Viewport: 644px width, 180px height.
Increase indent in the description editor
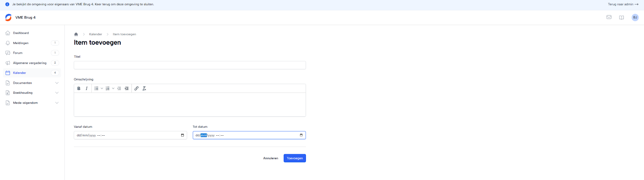pos(127,89)
